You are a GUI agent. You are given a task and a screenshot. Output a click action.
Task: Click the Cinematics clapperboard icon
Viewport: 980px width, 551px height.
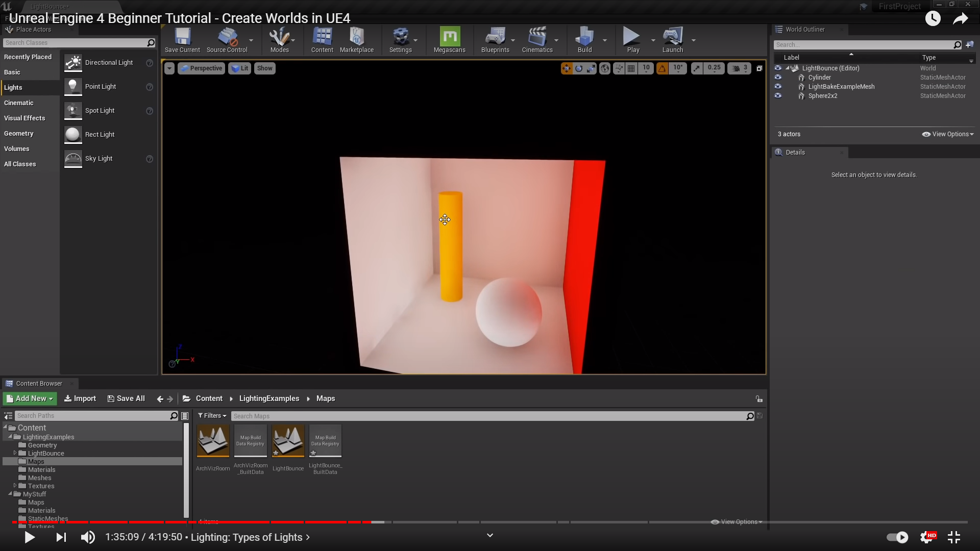(537, 37)
